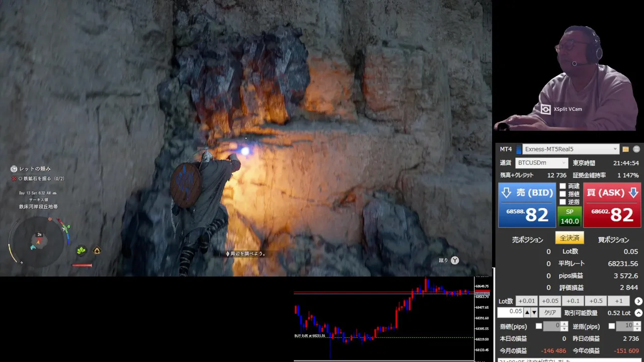Decrease lot size with the down arrow

(534, 313)
